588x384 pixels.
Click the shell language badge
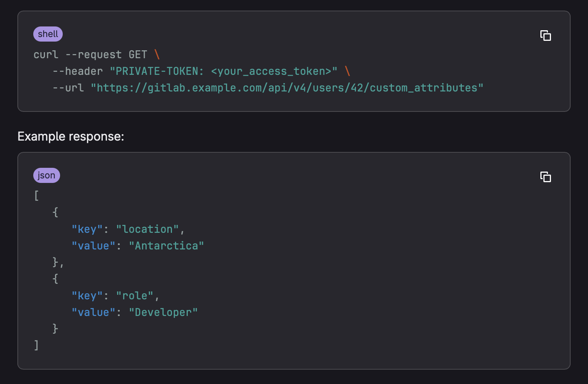click(48, 34)
